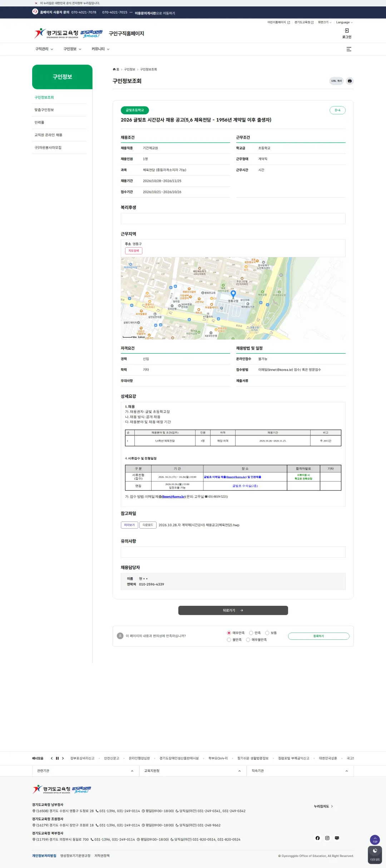This screenshot has height=868, width=386.
Task: Click the login icon at top right
Action: 347,34
